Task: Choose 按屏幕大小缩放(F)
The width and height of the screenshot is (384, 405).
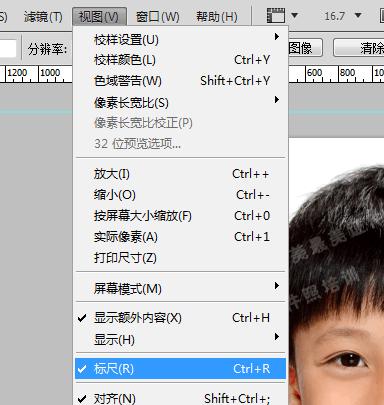Action: [x=181, y=216]
